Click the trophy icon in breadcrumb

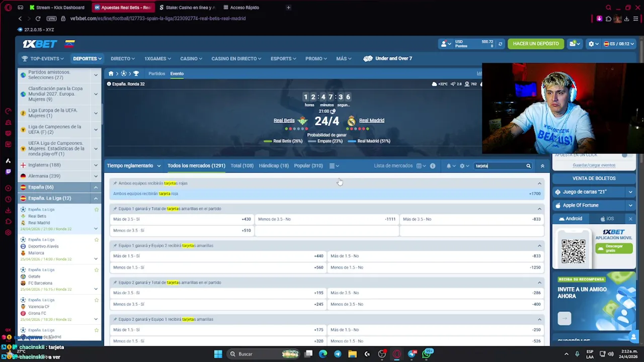136,73
